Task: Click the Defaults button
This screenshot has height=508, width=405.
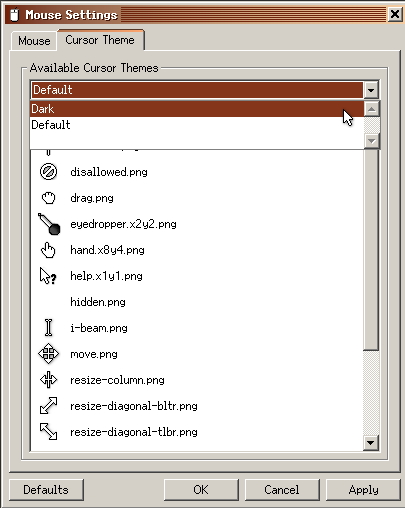Action: point(46,490)
